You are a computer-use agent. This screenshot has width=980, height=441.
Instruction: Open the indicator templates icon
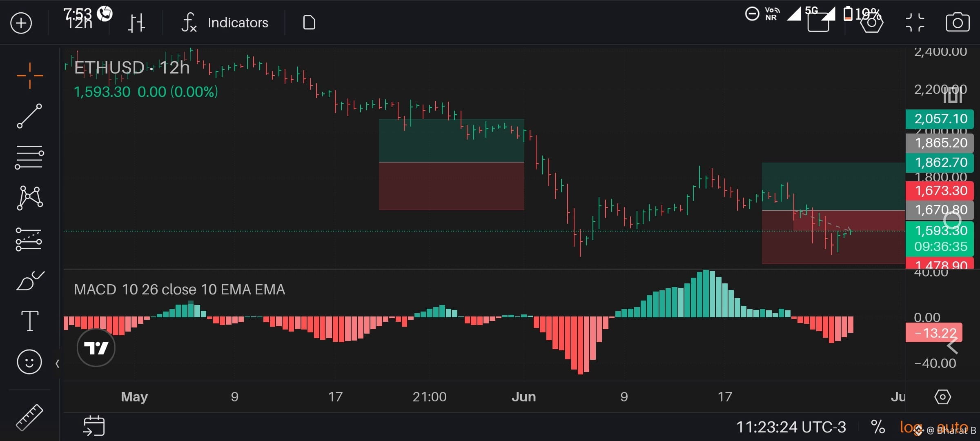[309, 23]
